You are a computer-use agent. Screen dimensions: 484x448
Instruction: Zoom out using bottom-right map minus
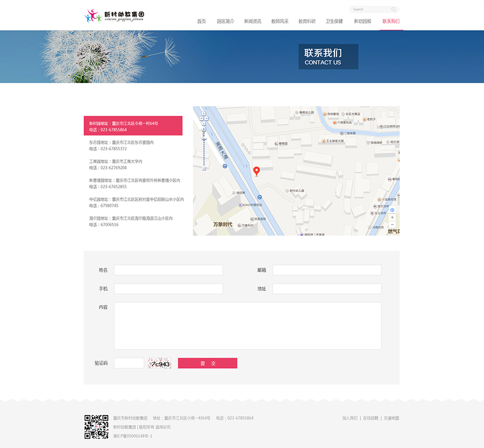click(392, 225)
